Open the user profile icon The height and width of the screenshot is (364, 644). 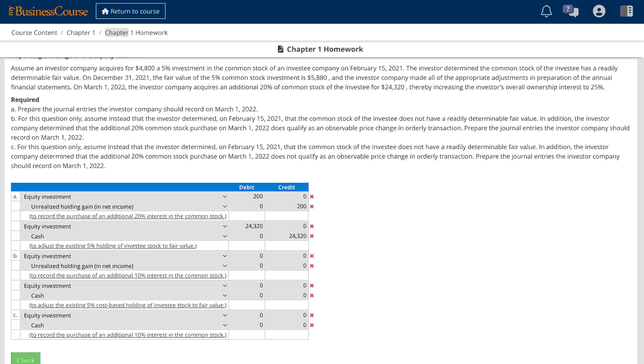(x=599, y=11)
